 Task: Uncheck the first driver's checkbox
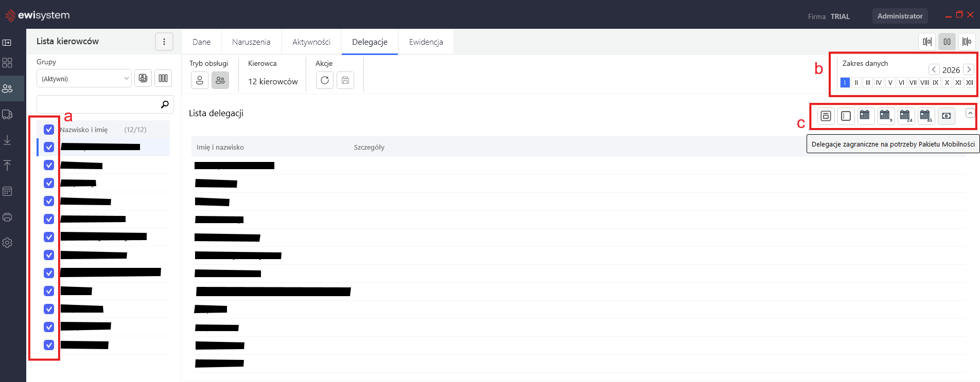[x=49, y=147]
